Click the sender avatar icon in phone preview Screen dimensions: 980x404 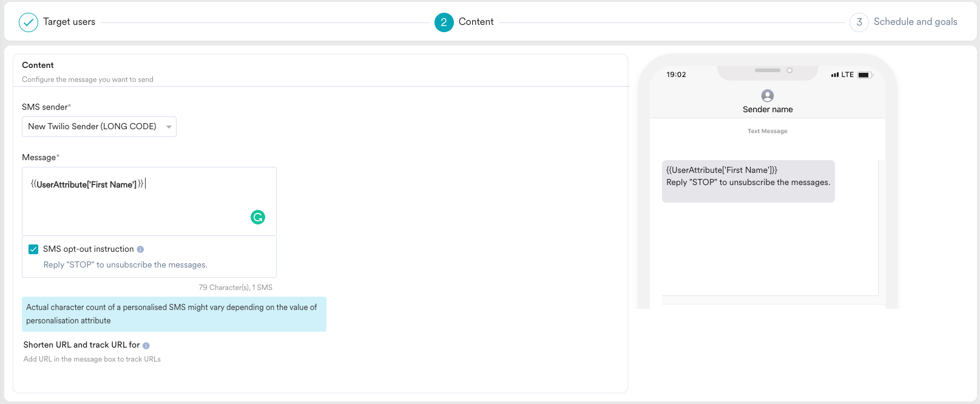click(x=768, y=96)
